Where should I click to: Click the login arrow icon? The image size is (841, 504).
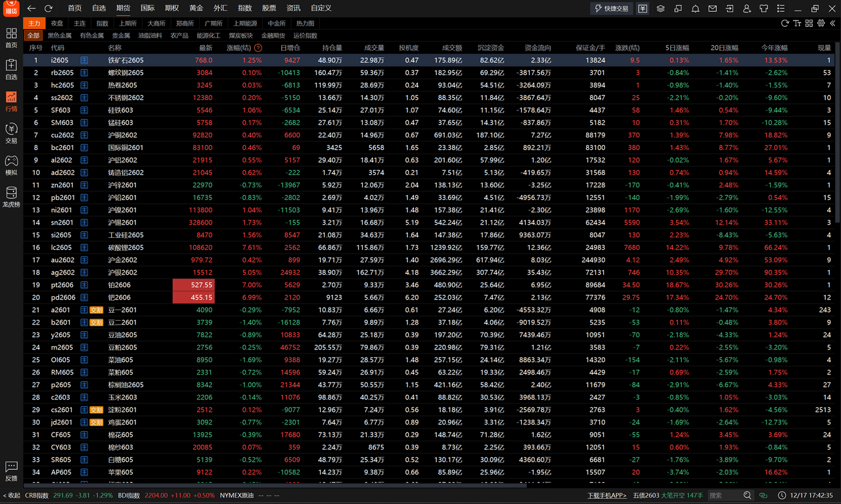coord(730,9)
